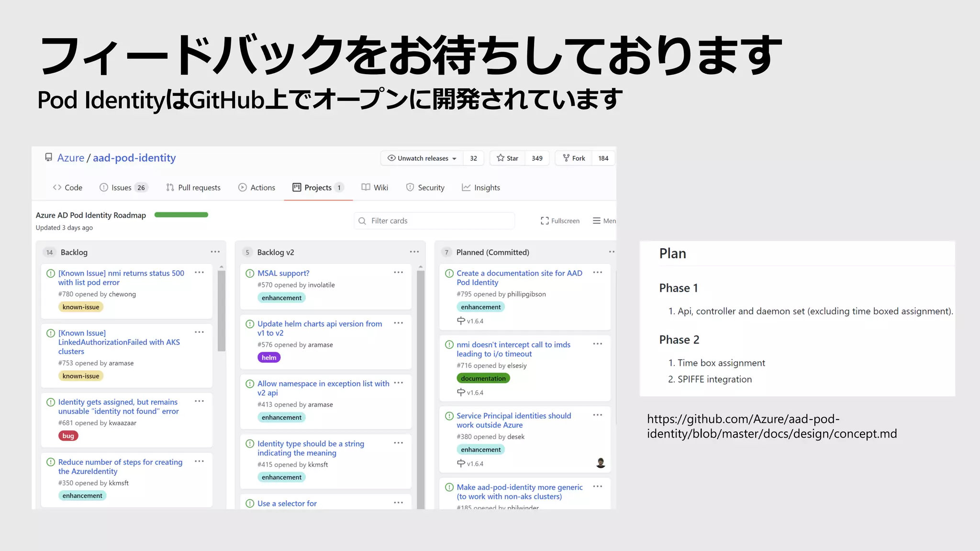Open 'Identity type should be a string' issue

[311, 448]
